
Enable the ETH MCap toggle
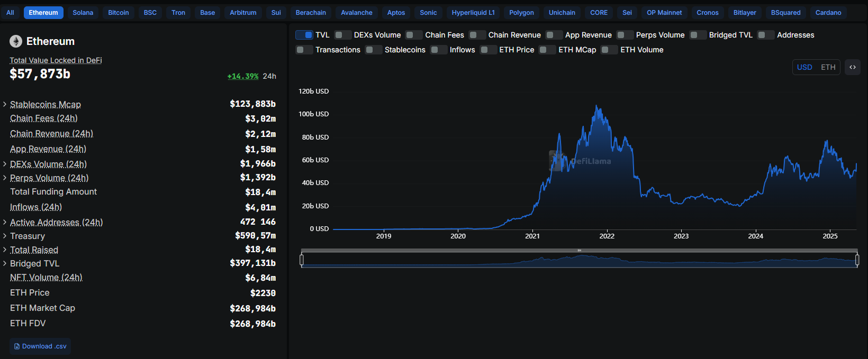tap(547, 50)
